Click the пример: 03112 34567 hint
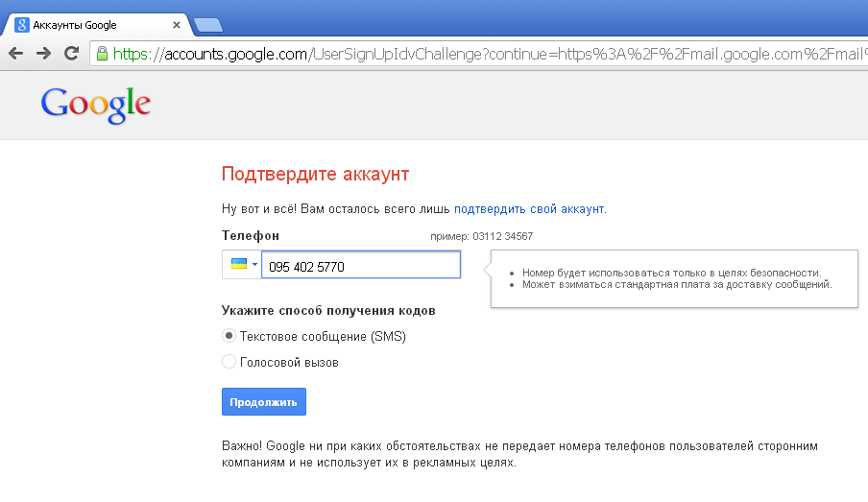This screenshot has height=502, width=868. [x=482, y=236]
